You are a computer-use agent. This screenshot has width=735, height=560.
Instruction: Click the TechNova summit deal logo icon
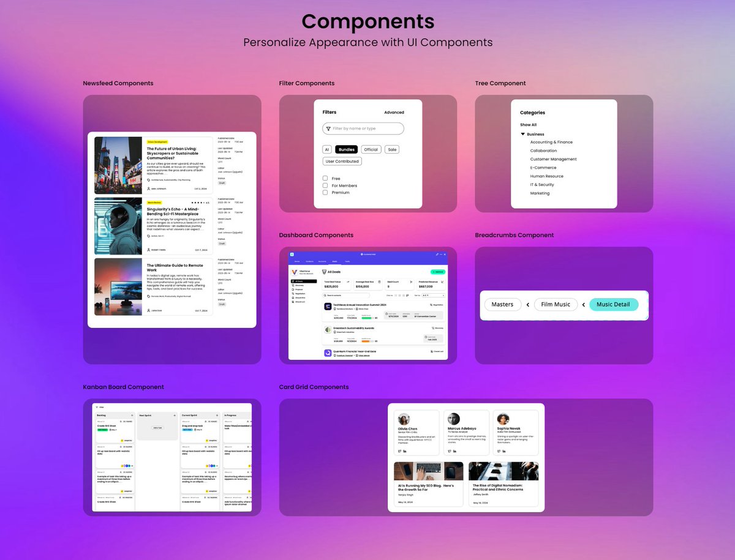(x=328, y=307)
